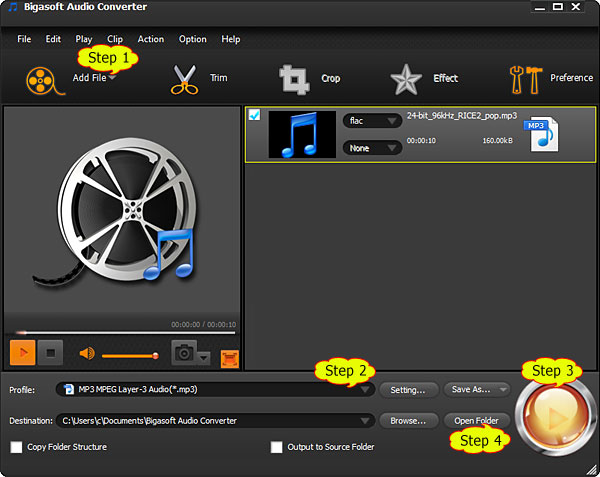Click Bigasoft app icon in title bar
Image resolution: width=600 pixels, height=477 pixels.
[x=13, y=7]
